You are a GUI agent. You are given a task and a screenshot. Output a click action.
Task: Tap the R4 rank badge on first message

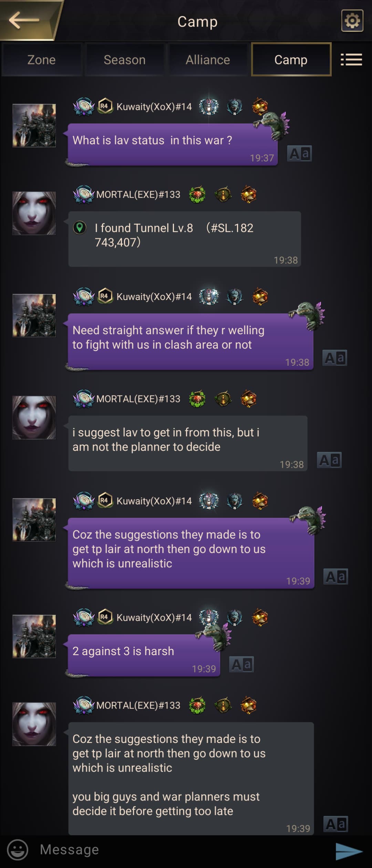coord(105,106)
